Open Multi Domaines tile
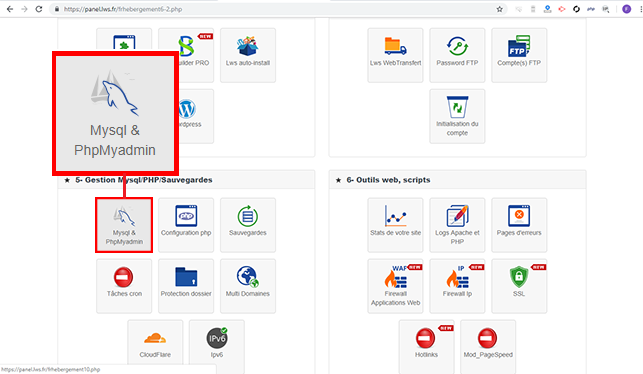This screenshot has width=643, height=374. coord(248,286)
